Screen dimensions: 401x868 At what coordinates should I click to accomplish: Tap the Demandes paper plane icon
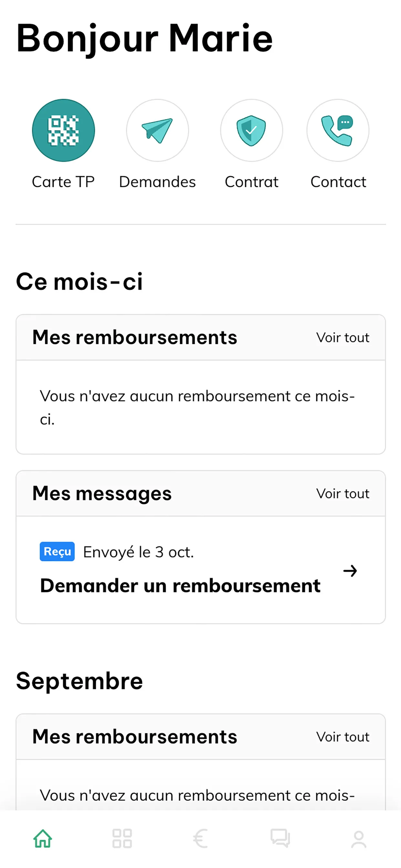(x=157, y=130)
